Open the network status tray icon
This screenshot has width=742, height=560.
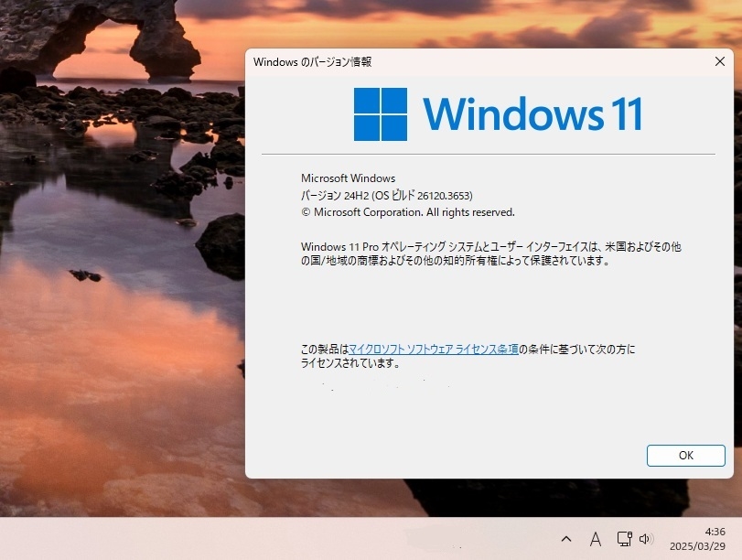point(625,539)
